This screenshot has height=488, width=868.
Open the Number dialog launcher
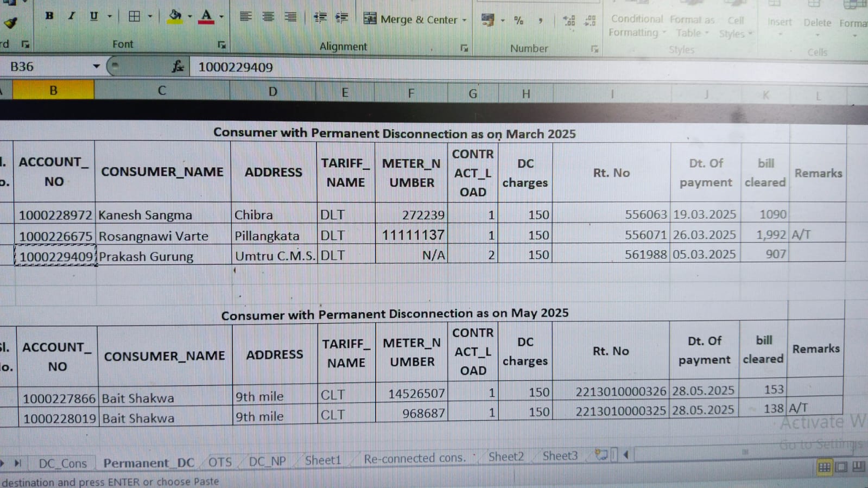tap(594, 49)
